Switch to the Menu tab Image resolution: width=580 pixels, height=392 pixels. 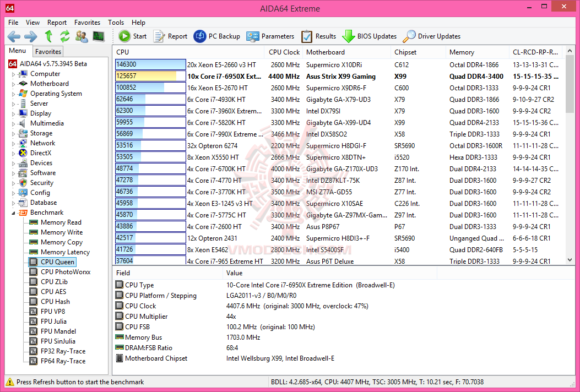click(18, 51)
